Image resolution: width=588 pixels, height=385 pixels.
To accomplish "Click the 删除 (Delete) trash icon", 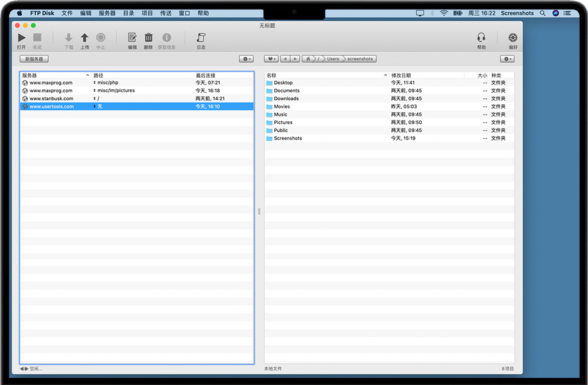I will point(148,37).
